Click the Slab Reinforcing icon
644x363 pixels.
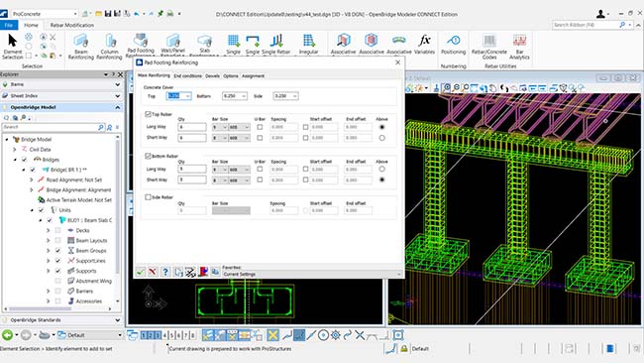click(204, 45)
